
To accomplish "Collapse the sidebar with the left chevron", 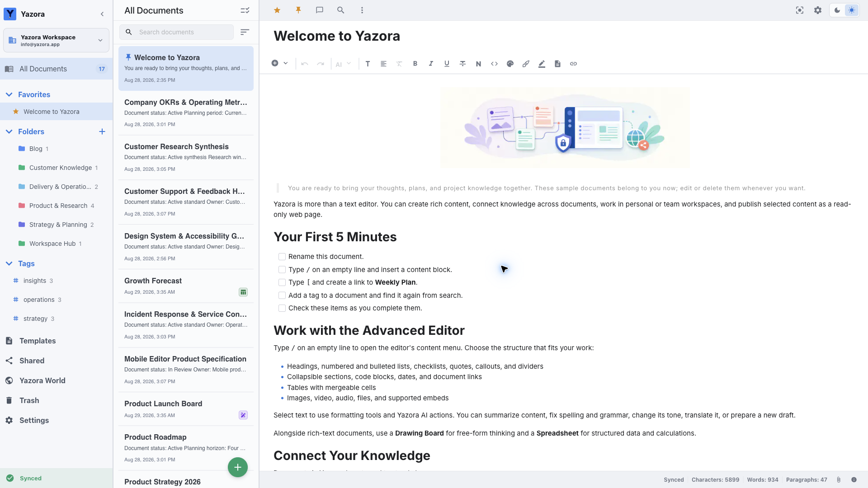I will [102, 14].
